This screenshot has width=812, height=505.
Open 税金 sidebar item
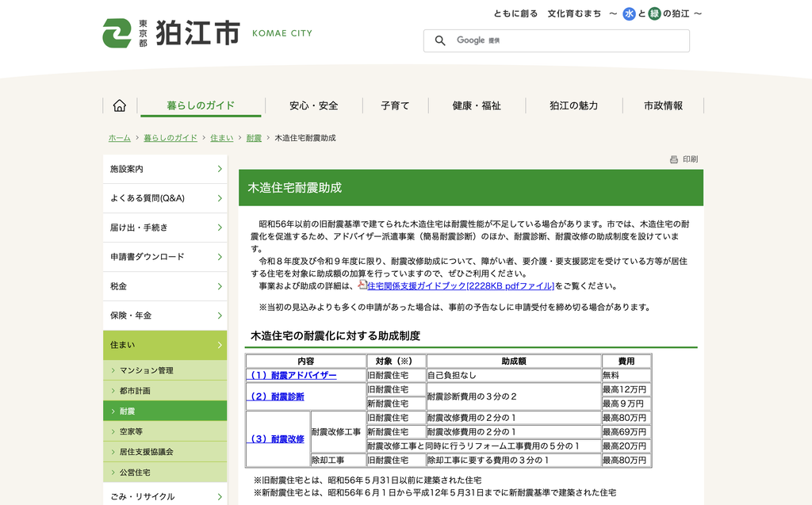coord(165,286)
